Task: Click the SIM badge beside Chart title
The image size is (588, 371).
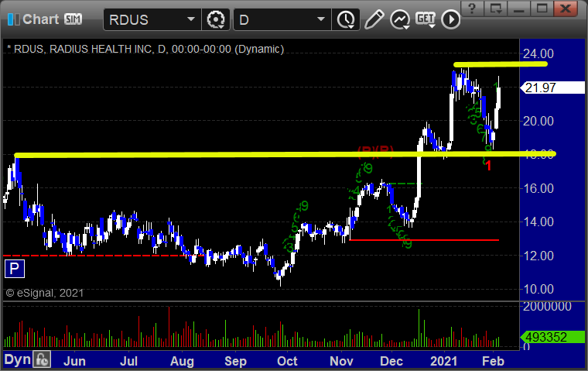Action: pyautogui.click(x=73, y=19)
